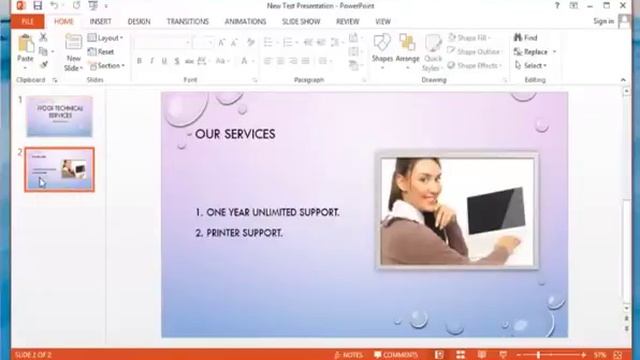Open the Select dropdown in Editing group
The height and width of the screenshot is (360, 640).
point(531,65)
